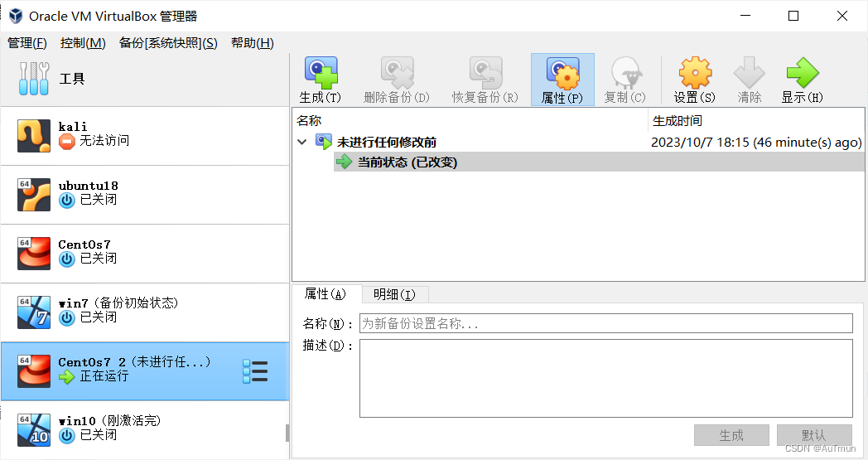Click the snapshot icon for 未进行任何修改前
Viewport: 868px width, 460px height.
(x=324, y=142)
